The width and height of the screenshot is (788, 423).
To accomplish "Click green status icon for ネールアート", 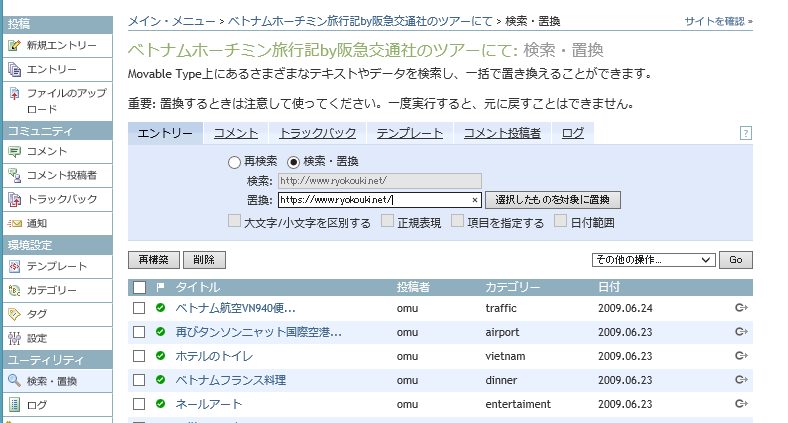I will (160, 403).
